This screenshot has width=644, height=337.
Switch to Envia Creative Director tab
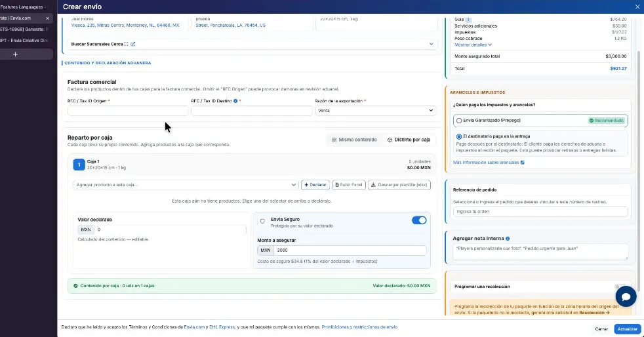(24, 40)
